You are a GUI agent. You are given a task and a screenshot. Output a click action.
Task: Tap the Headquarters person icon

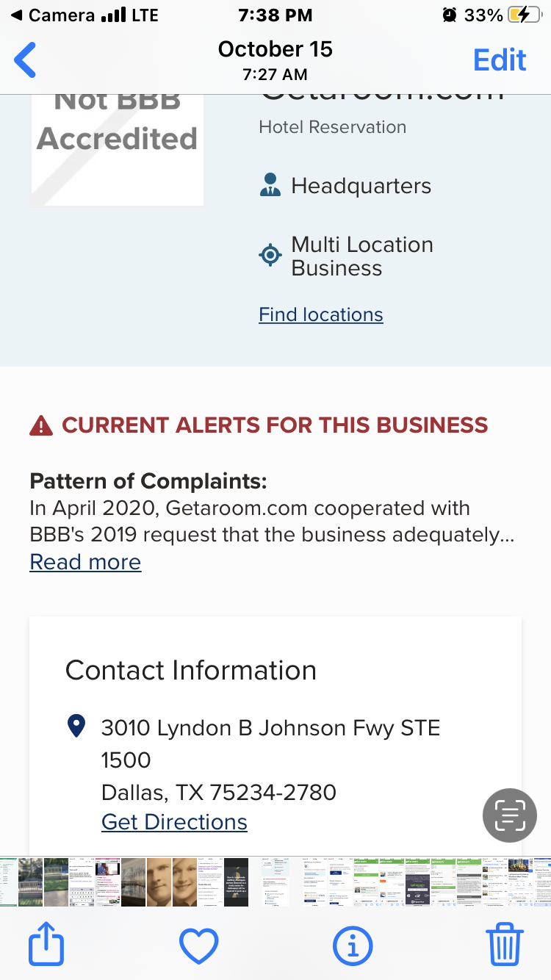pos(270,185)
